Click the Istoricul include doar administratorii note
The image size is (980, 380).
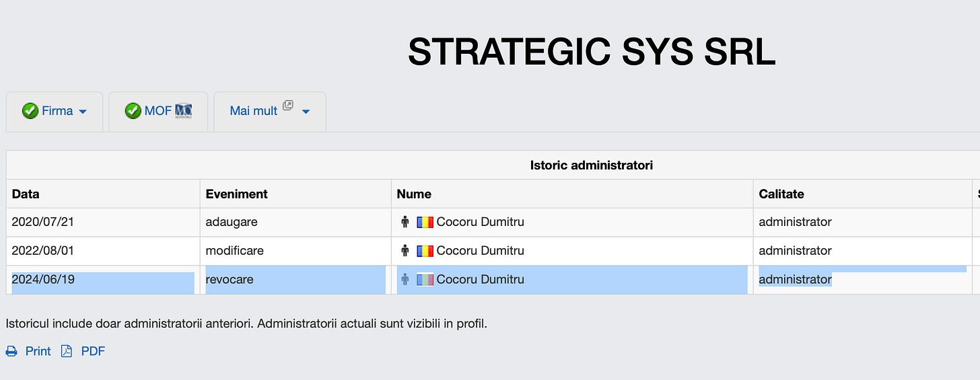pyautogui.click(x=246, y=324)
